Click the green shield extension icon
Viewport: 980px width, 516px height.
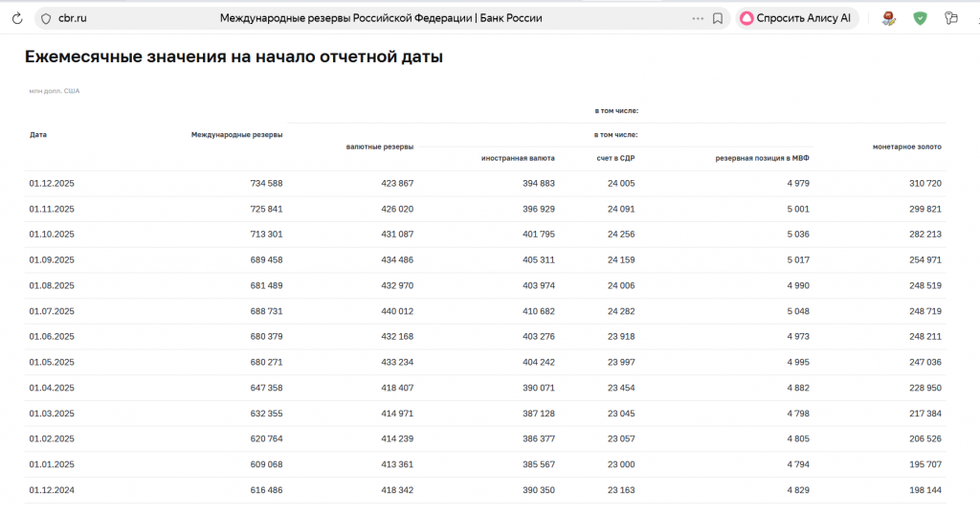(920, 18)
